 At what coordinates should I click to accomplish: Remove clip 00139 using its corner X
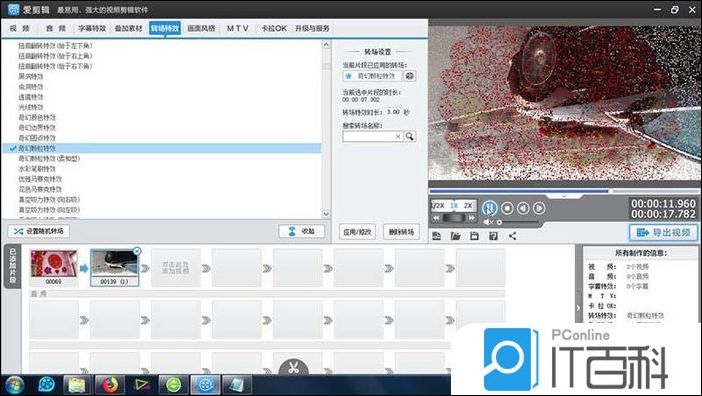point(137,251)
